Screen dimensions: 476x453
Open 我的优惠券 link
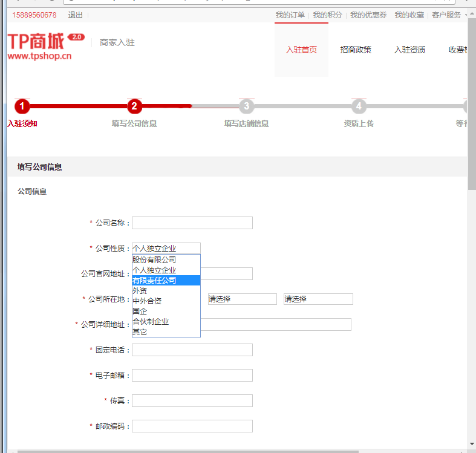point(368,15)
